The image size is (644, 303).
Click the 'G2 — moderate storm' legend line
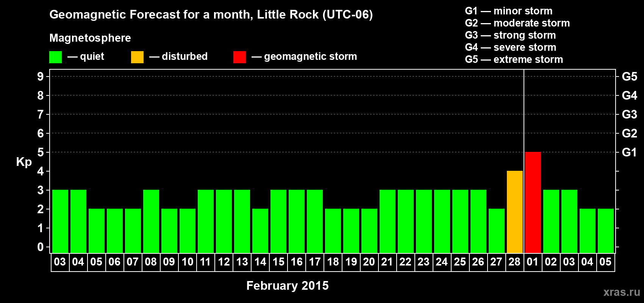tap(517, 23)
